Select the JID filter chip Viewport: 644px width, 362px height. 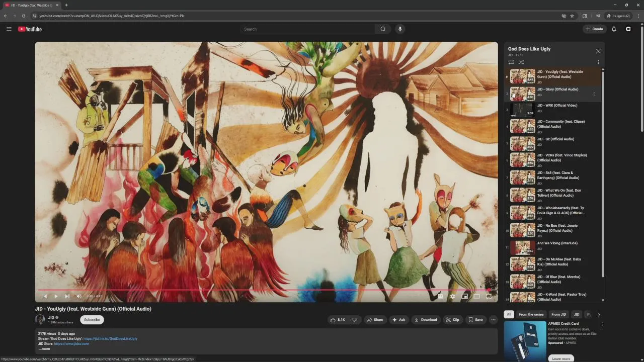coord(577,314)
